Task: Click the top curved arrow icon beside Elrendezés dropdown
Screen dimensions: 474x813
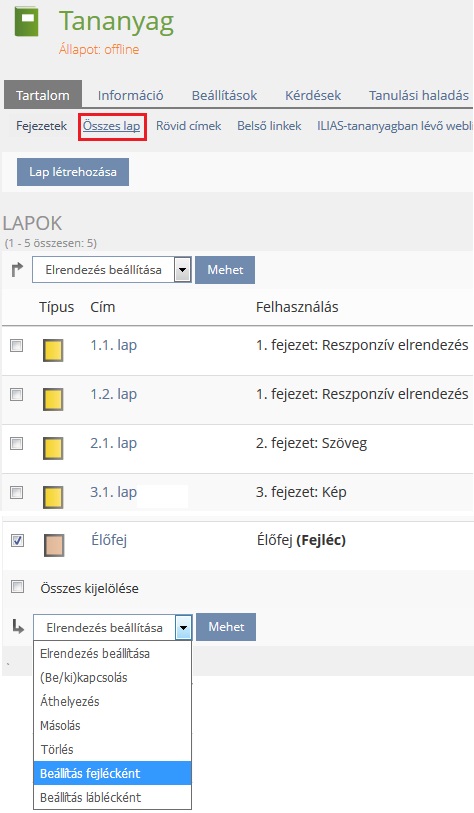Action: pyautogui.click(x=18, y=270)
